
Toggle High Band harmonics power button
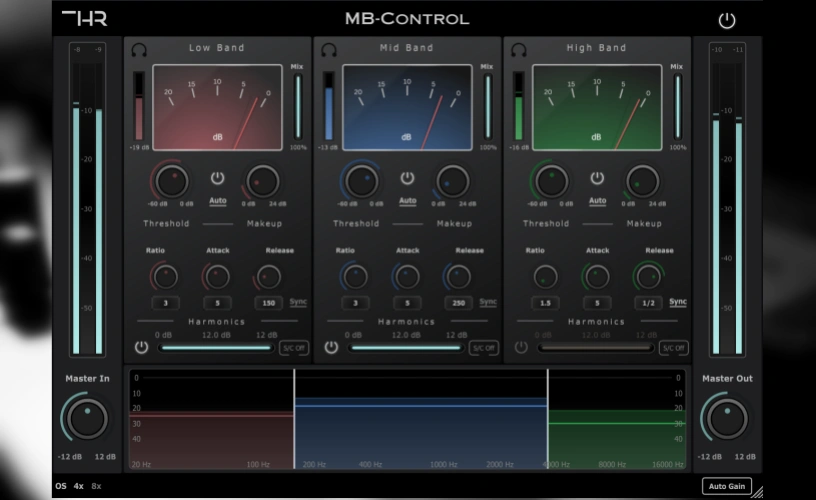point(521,347)
